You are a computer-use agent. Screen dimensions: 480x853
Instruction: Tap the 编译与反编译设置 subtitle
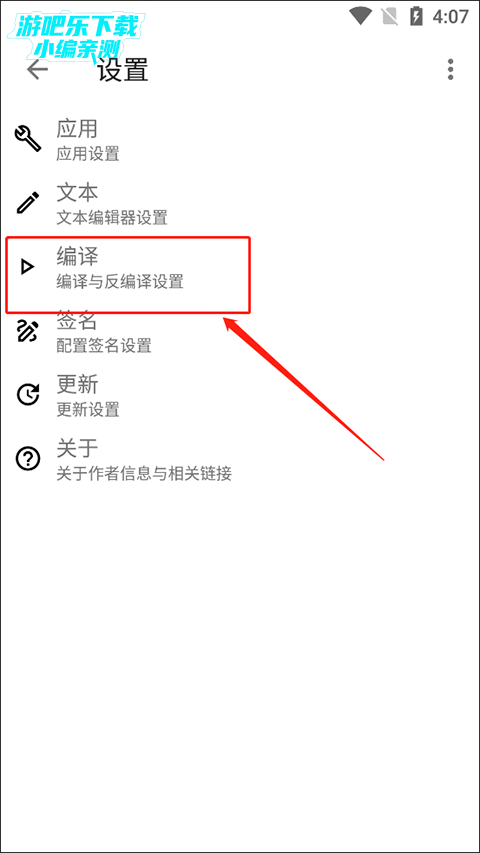tap(120, 282)
